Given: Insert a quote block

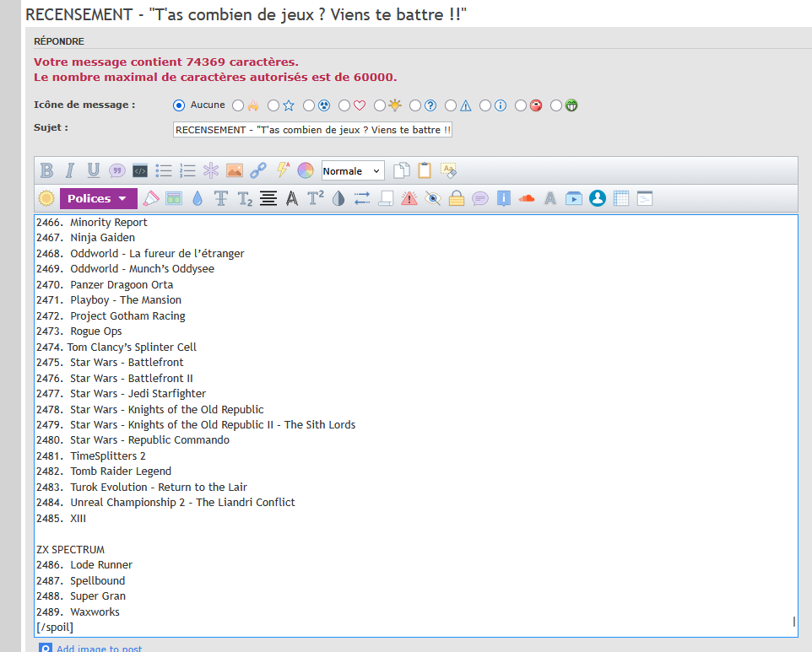Looking at the screenshot, I should coord(117,170).
